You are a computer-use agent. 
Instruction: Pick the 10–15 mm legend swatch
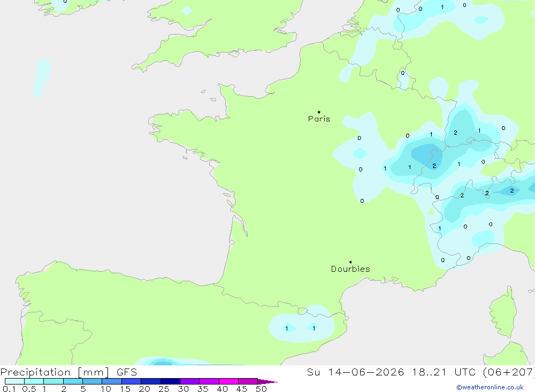tap(112, 381)
